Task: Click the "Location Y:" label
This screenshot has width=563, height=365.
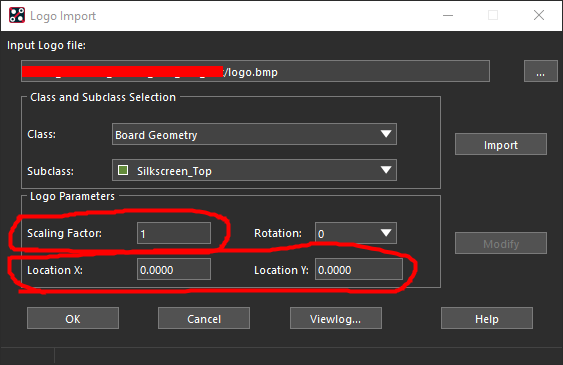Action: [x=282, y=270]
